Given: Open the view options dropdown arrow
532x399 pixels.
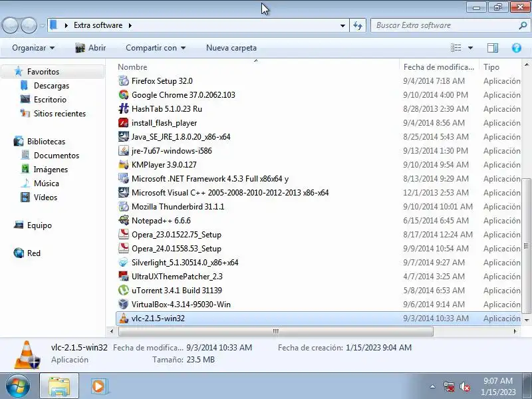Looking at the screenshot, I should (x=470, y=48).
